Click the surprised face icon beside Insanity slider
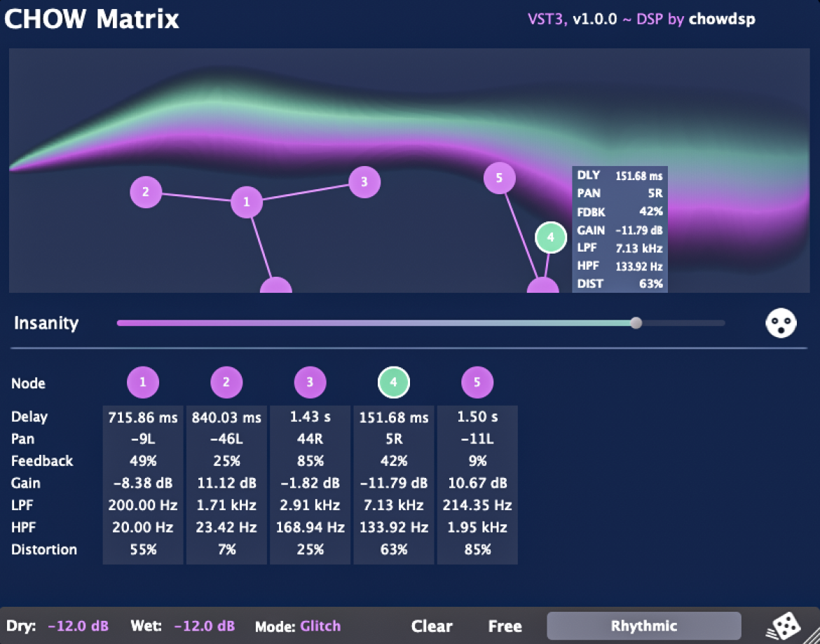 [x=781, y=323]
